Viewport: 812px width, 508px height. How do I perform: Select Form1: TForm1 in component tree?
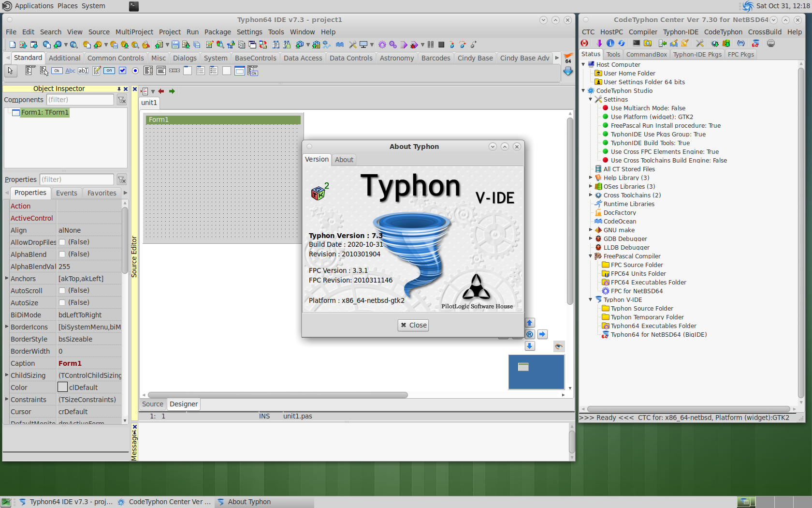(x=44, y=112)
